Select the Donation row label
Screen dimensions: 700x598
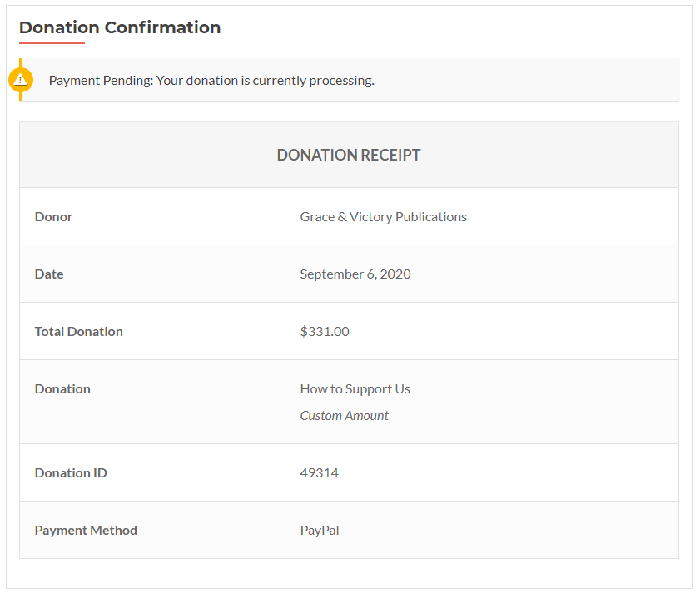coord(62,389)
